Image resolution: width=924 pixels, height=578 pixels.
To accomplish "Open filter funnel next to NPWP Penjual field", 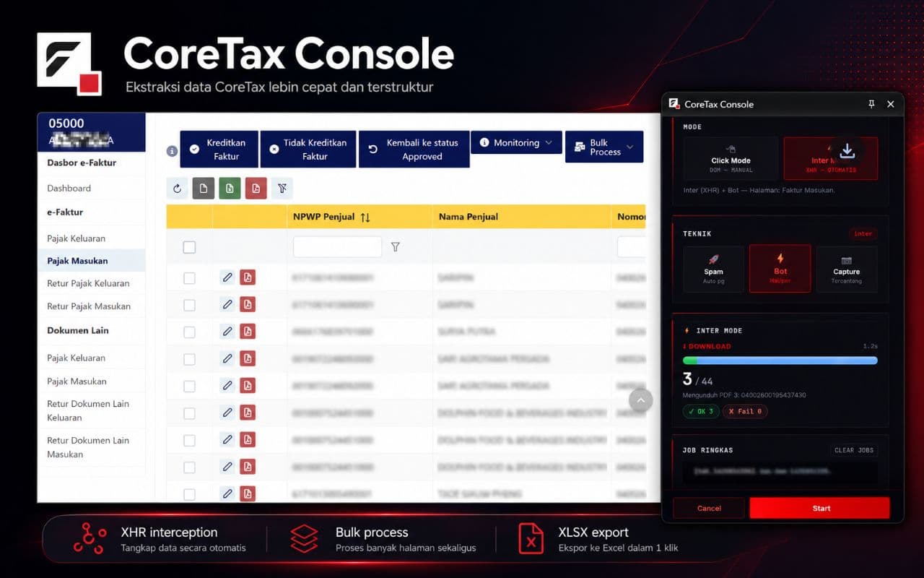I will point(395,247).
